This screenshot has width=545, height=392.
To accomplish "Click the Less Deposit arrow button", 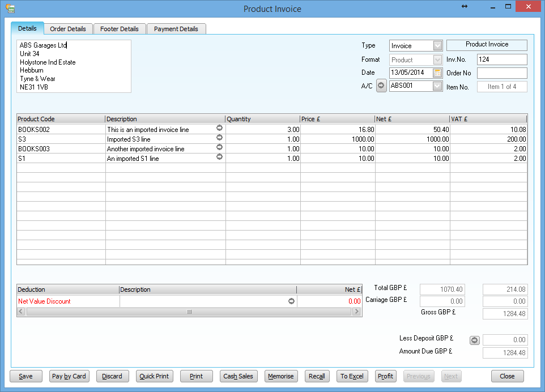I will (474, 340).
